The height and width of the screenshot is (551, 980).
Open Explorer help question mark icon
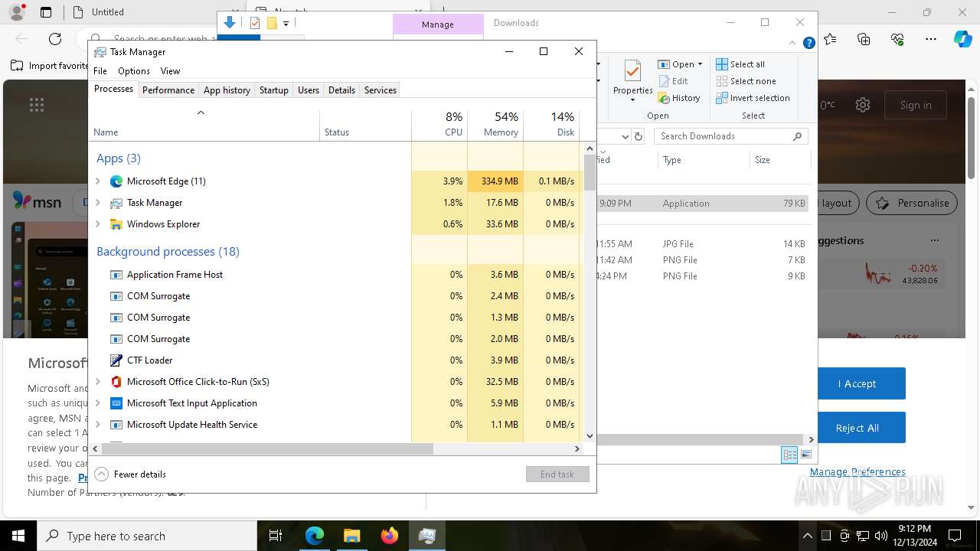coord(808,43)
